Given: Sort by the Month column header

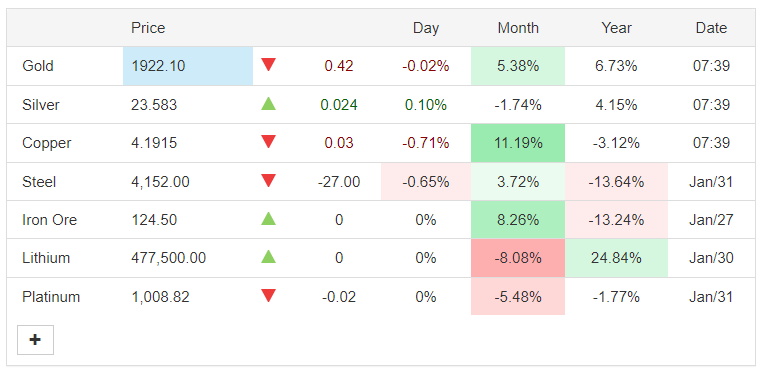Looking at the screenshot, I should [518, 28].
